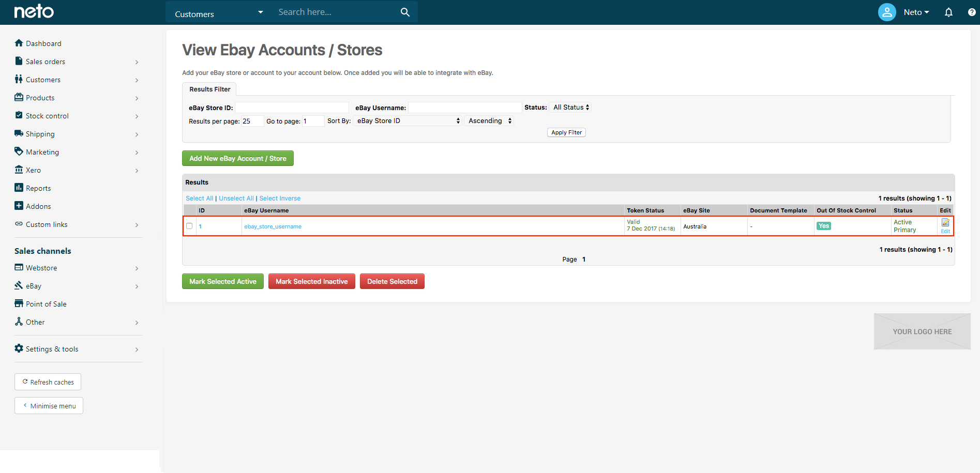980x473 pixels.
Task: Click the Unselect All link
Action: click(236, 199)
